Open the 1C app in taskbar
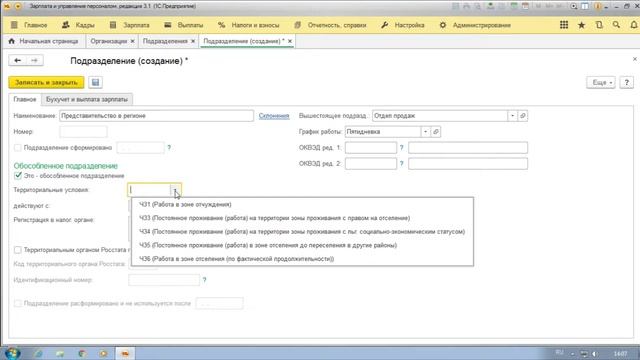Image resolution: width=640 pixels, height=360 pixels. pyautogui.click(x=125, y=353)
